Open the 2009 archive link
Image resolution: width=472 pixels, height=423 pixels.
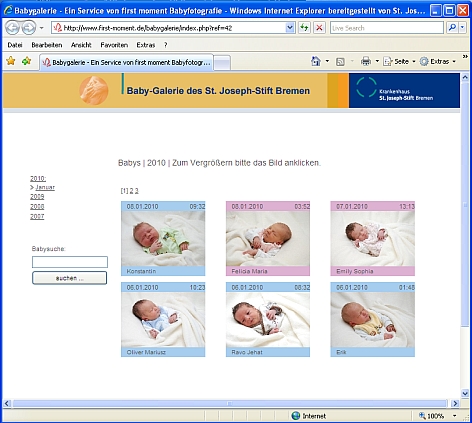37,197
